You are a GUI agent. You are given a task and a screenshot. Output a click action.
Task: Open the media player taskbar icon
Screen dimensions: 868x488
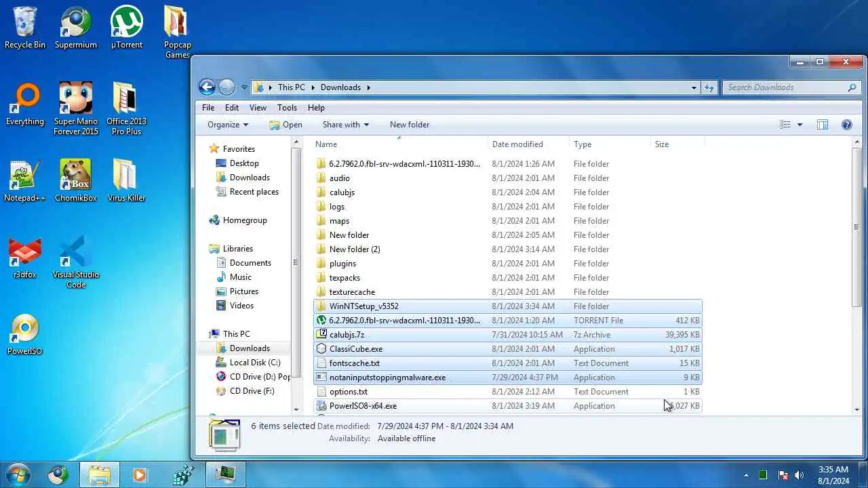tap(140, 475)
